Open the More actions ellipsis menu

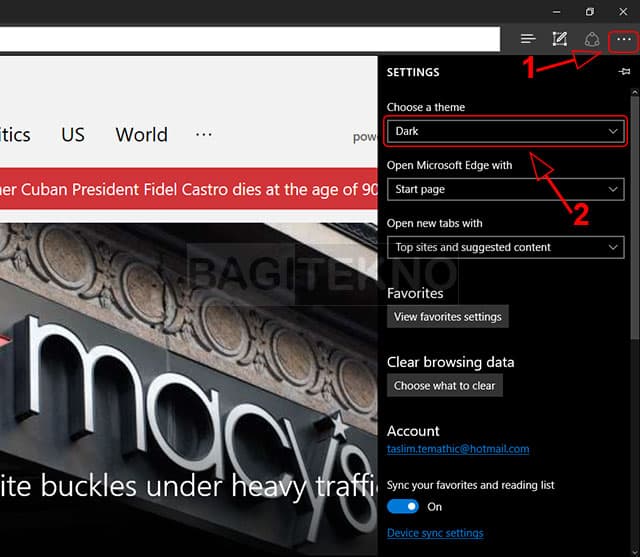click(624, 40)
